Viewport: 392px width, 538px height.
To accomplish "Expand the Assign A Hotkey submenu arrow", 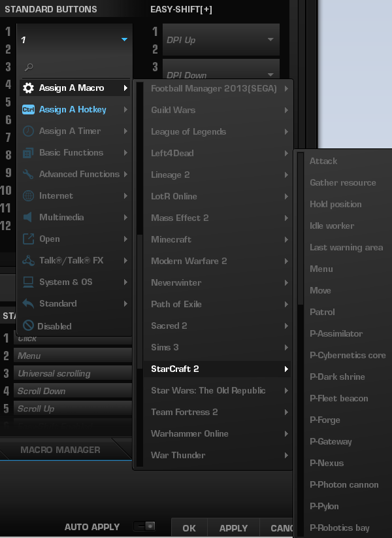I will [x=125, y=109].
